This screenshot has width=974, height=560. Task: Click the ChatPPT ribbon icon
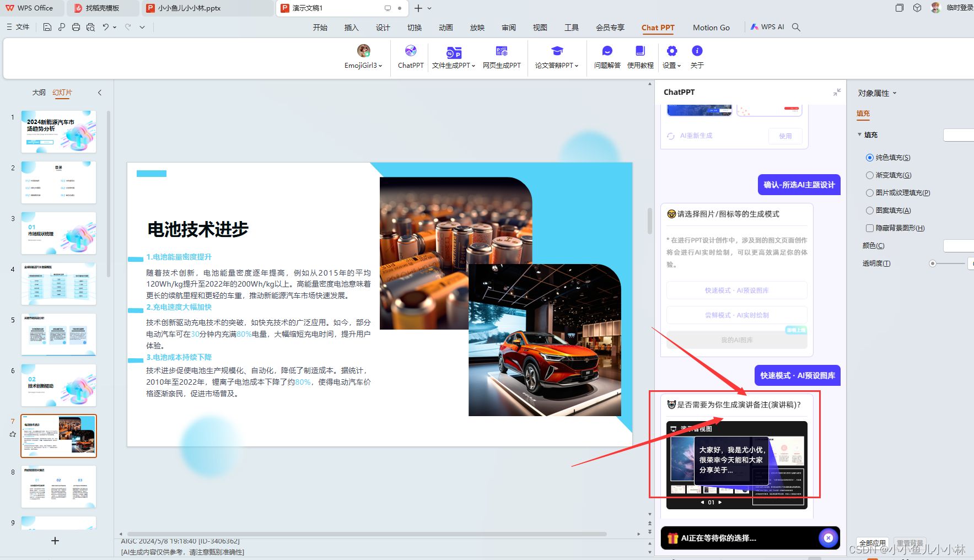[x=411, y=51]
